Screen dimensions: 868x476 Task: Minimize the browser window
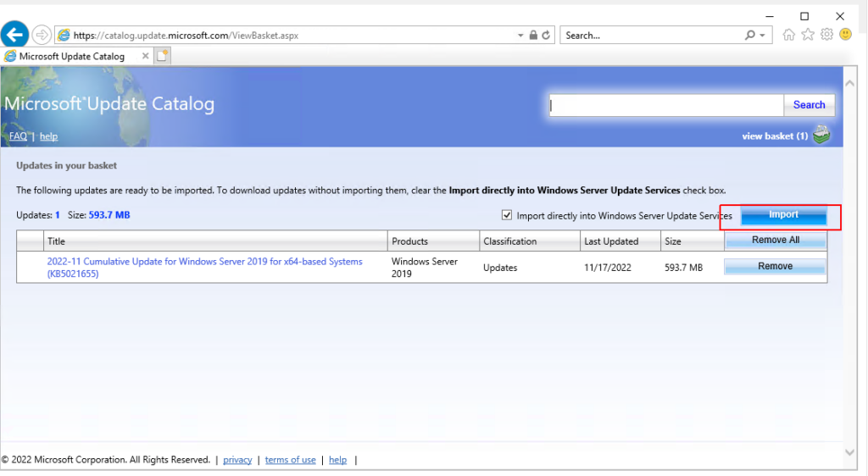770,16
